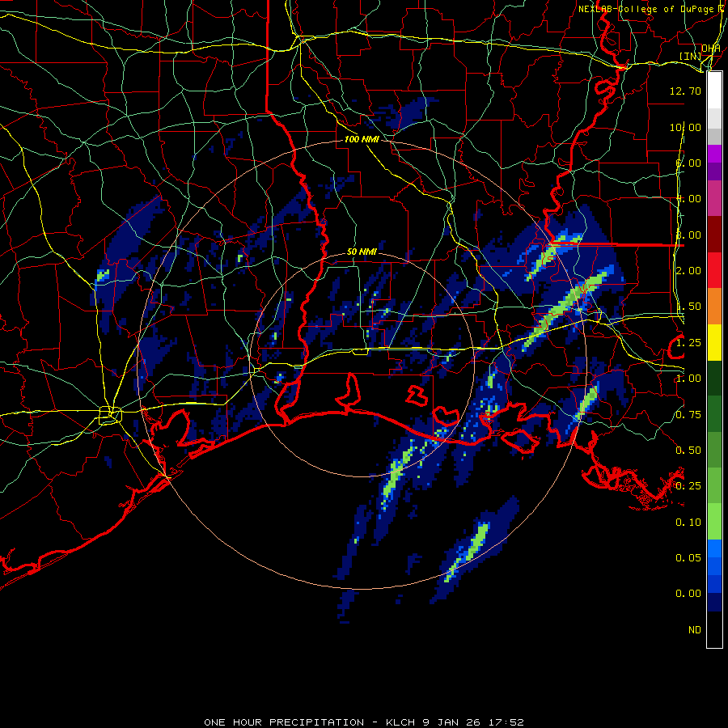
Task: Click the 2.00 legend value
Action: [688, 271]
